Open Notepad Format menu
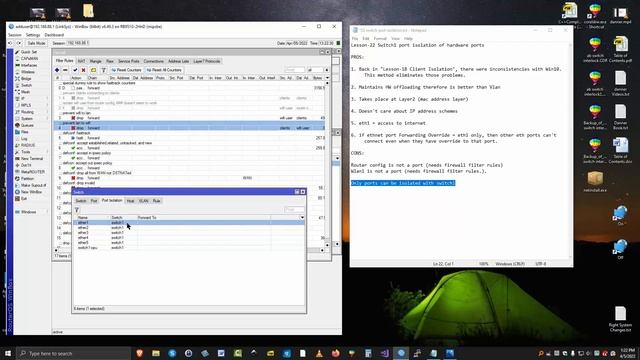This screenshot has height=360, width=640. point(380,39)
